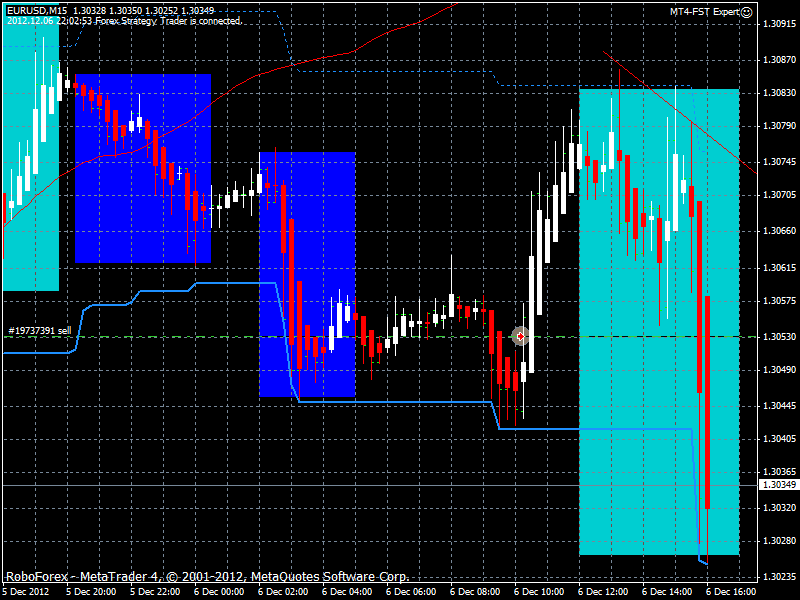Screen dimensions: 800x600
Task: Click the 1.30235 price scale label
Action: tap(778, 577)
